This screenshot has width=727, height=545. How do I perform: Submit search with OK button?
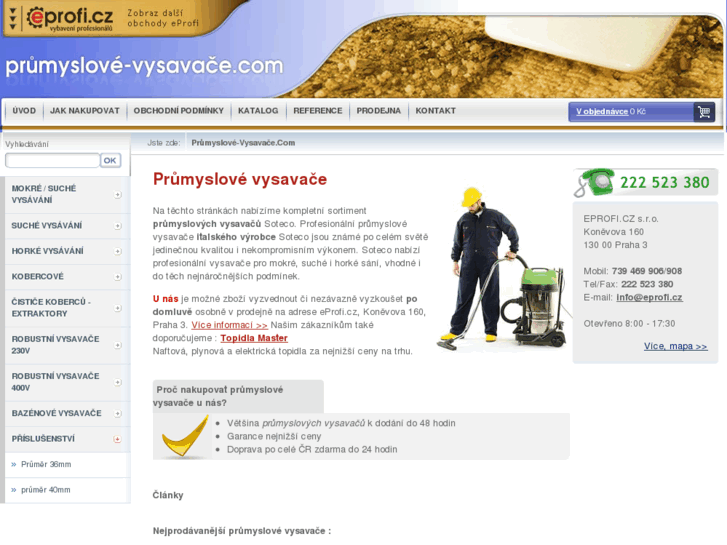[110, 160]
